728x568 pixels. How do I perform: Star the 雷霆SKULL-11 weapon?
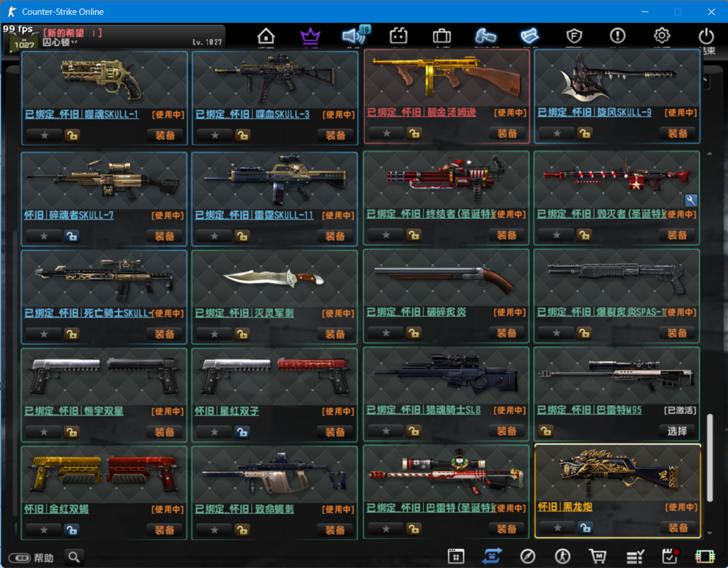(x=214, y=236)
